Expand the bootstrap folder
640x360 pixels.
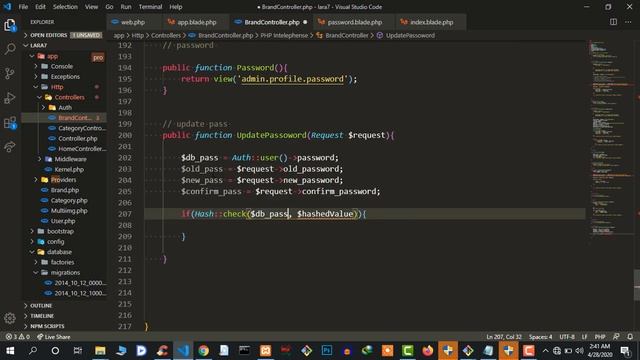[64, 231]
